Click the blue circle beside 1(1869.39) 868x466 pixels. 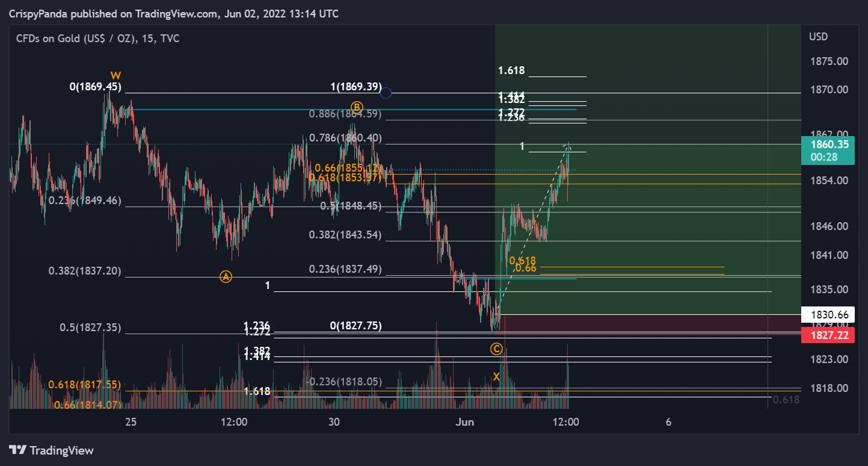tap(386, 93)
